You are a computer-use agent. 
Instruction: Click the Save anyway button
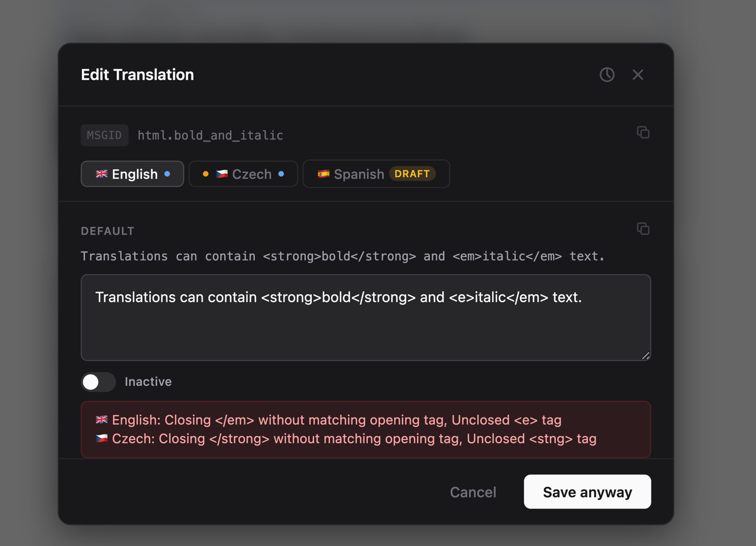coord(587,492)
